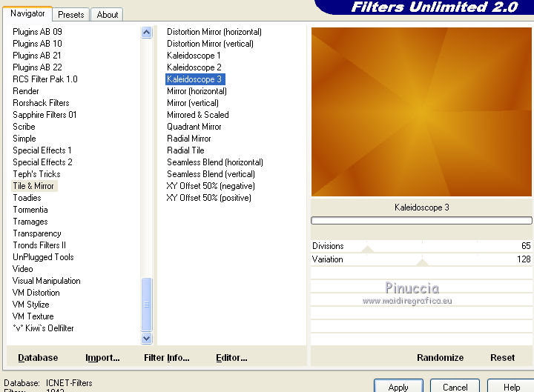This screenshot has height=392, width=534.
Task: Select Teph's Tricks category
Action: [x=37, y=174]
